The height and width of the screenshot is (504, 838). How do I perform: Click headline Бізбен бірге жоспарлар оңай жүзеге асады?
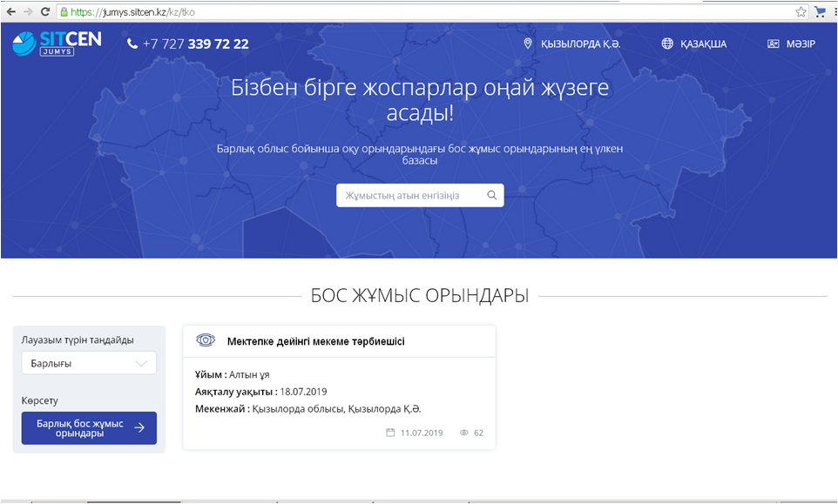pos(420,100)
